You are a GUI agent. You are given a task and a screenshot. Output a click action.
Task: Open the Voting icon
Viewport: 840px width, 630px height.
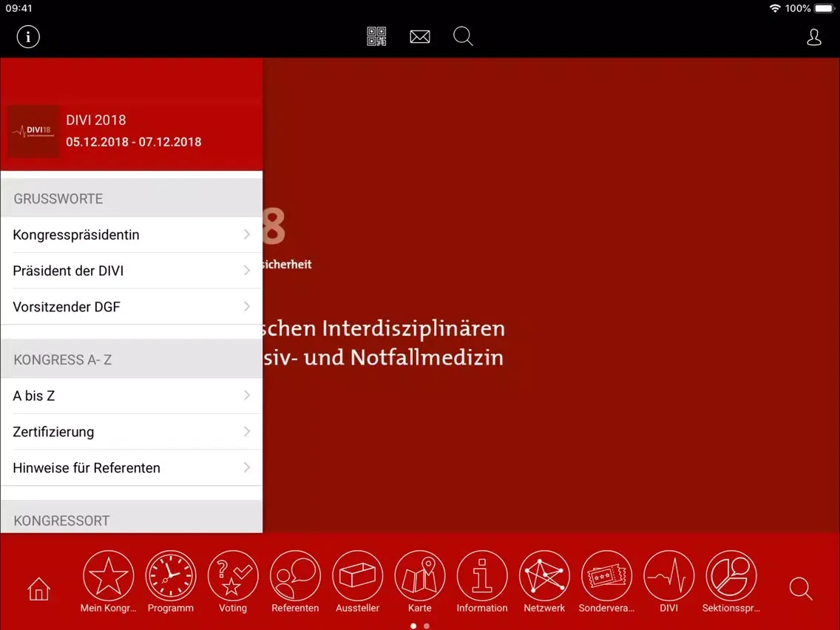pos(232,576)
